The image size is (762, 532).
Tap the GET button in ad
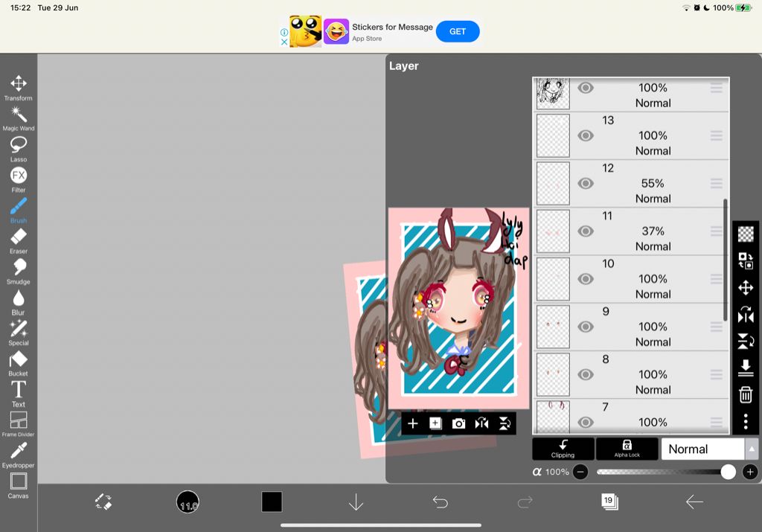pyautogui.click(x=458, y=31)
